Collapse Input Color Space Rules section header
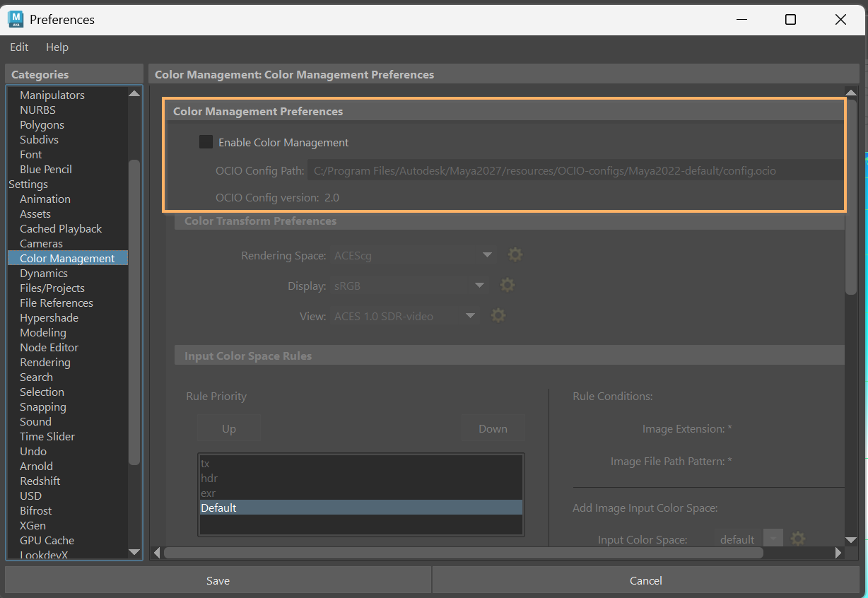Screen dimensions: 868x598 coord(509,356)
